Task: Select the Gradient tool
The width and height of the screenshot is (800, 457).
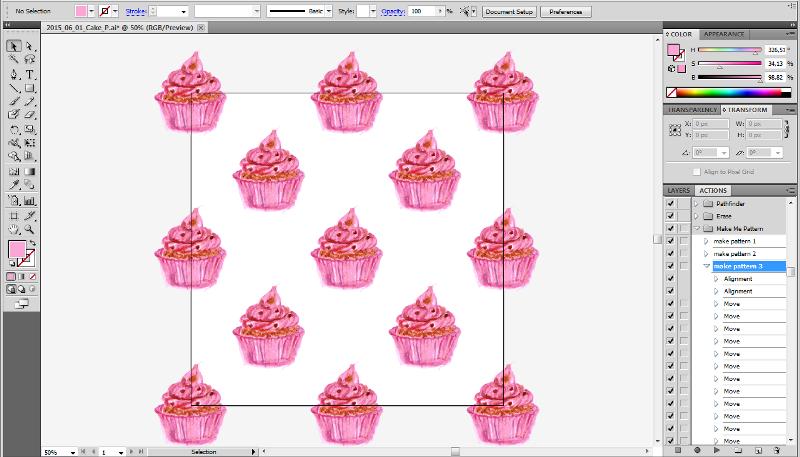Action: (x=30, y=172)
